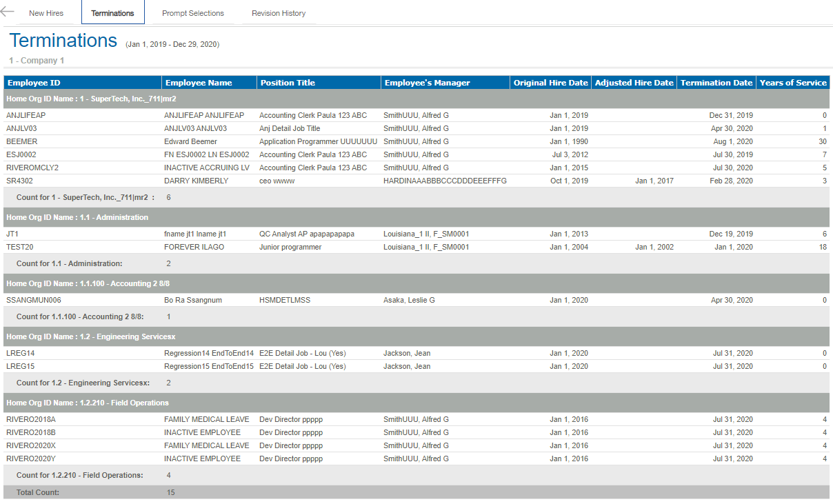Click the Position Title column header

(288, 83)
